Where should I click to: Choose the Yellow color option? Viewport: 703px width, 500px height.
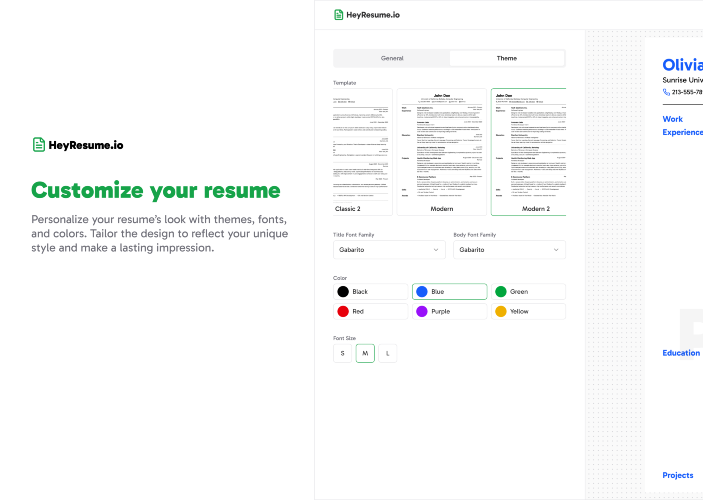pos(528,311)
